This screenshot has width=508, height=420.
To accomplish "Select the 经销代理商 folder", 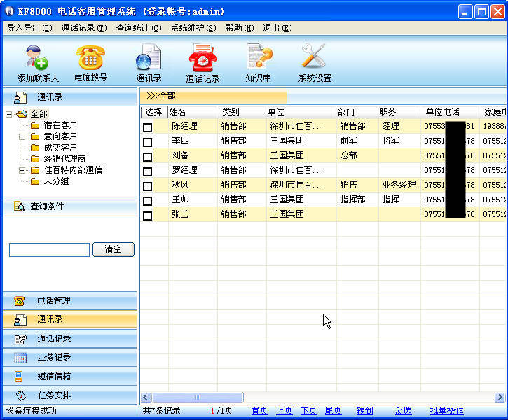I will click(64, 159).
